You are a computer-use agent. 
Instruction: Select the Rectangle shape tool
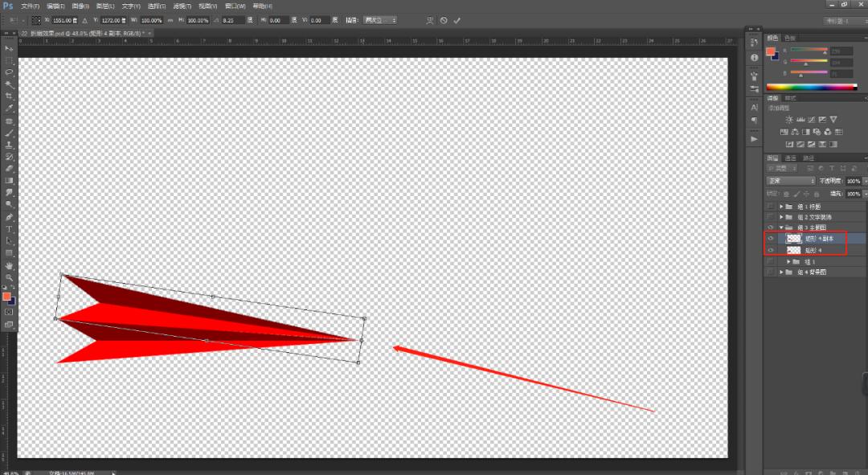coord(9,253)
